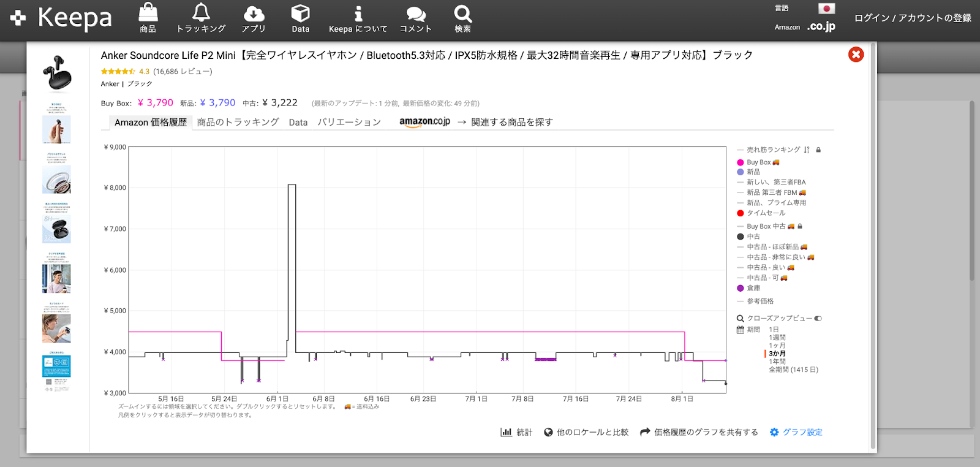Image resolution: width=980 pixels, height=467 pixels.
Task: Set chart period to 1年間
Action: (x=777, y=362)
